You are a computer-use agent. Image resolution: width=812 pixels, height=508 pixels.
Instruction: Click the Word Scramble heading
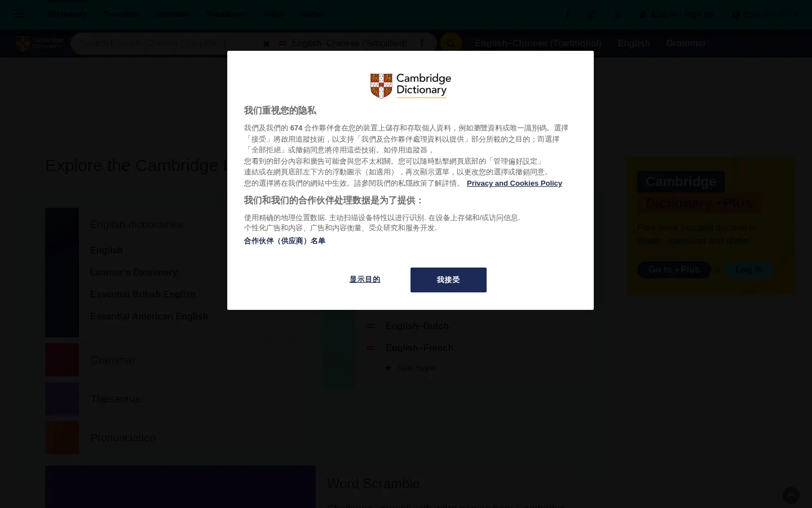(x=373, y=484)
